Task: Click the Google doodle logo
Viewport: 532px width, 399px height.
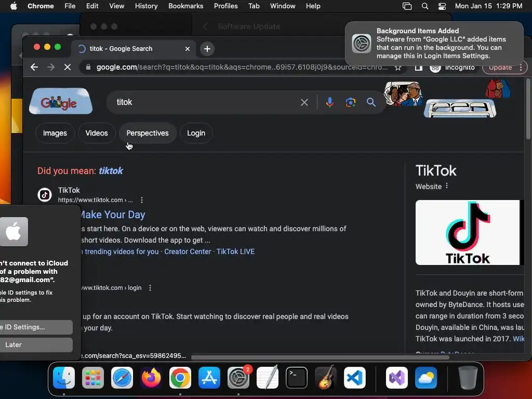Action: (61, 101)
